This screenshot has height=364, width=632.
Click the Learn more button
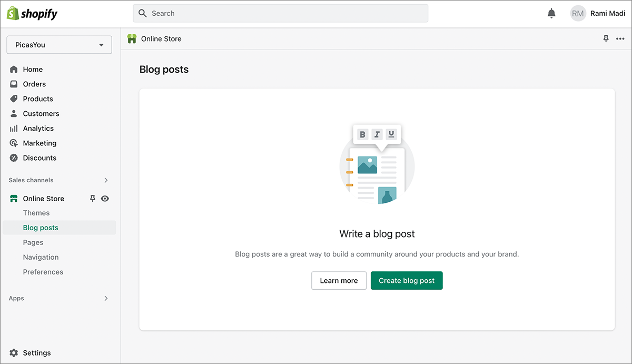coord(339,280)
